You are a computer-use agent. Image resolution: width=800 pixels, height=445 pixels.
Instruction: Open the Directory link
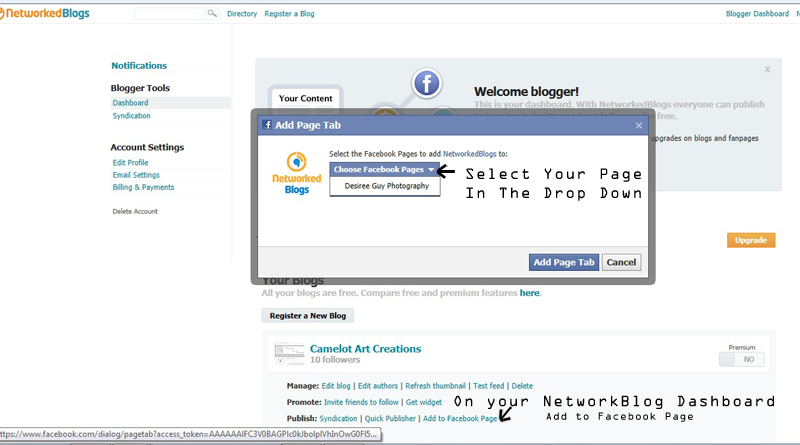pos(242,14)
